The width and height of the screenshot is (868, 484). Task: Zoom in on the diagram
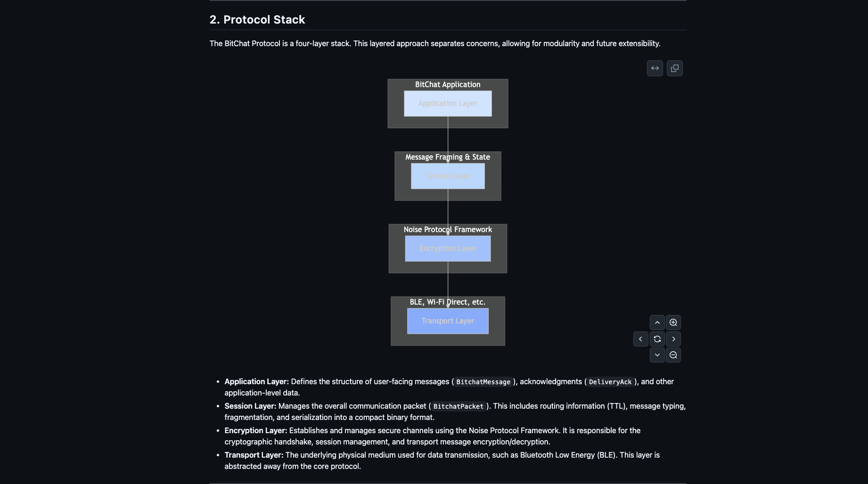[673, 323]
